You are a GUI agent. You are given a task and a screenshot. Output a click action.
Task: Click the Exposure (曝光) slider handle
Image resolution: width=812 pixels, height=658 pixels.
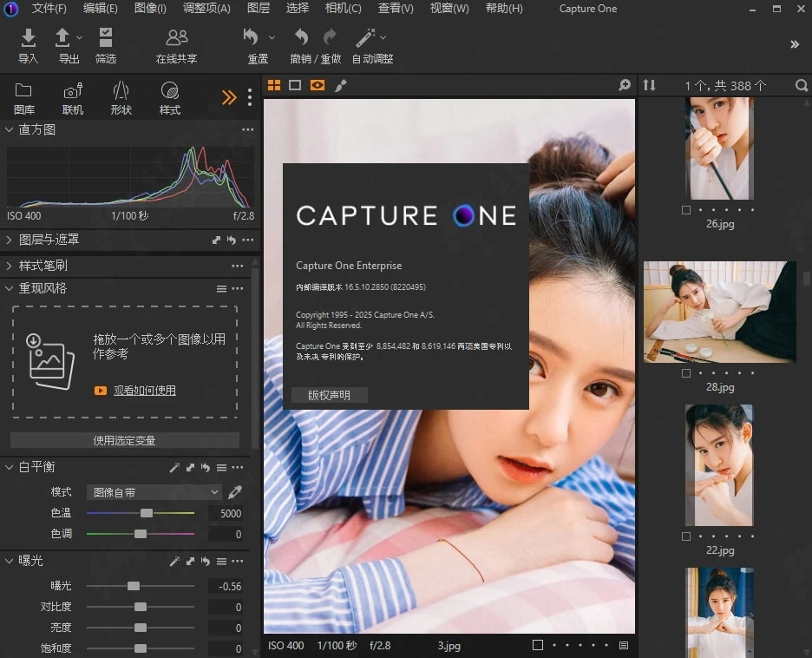pyautogui.click(x=133, y=587)
